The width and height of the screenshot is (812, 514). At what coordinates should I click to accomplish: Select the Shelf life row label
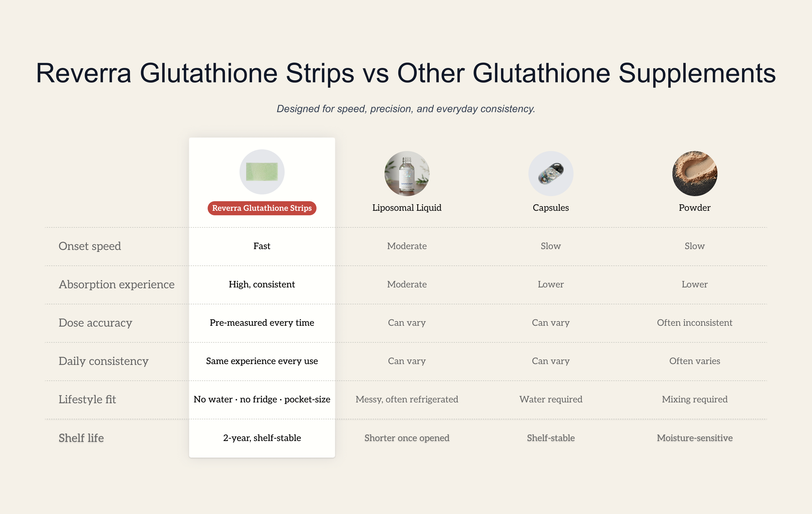(81, 438)
